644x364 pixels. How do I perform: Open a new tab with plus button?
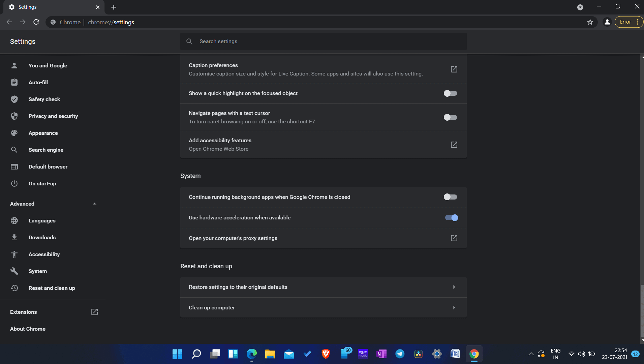114,7
